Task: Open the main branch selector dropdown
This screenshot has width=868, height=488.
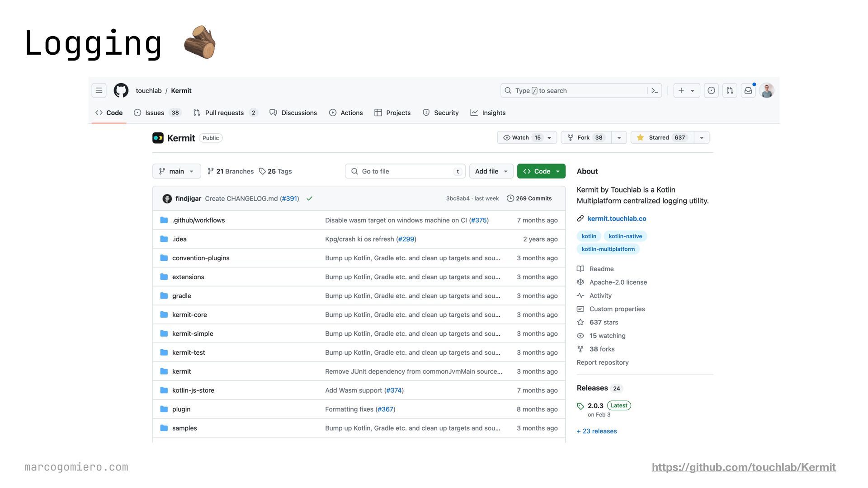Action: coord(176,171)
